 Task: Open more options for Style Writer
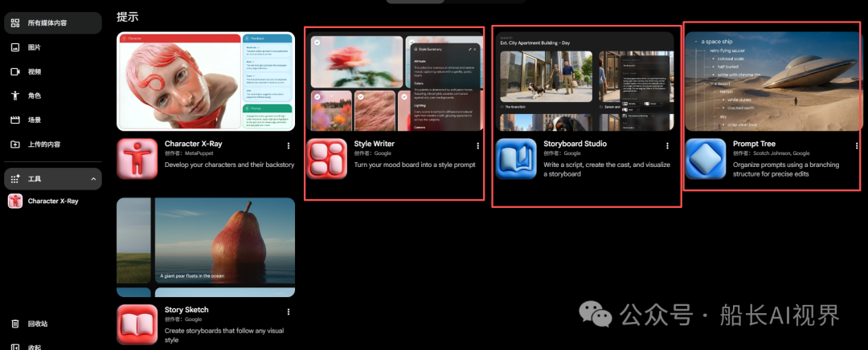pyautogui.click(x=477, y=146)
